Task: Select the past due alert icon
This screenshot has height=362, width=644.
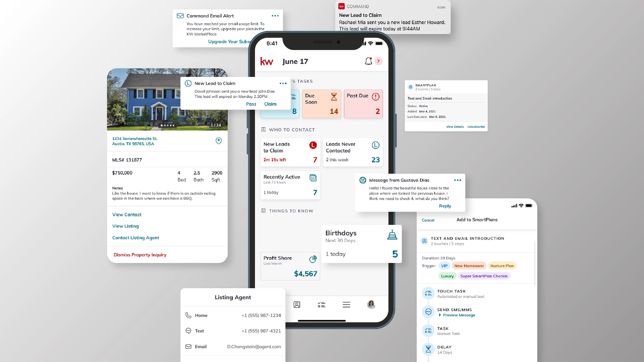Action: point(376,96)
